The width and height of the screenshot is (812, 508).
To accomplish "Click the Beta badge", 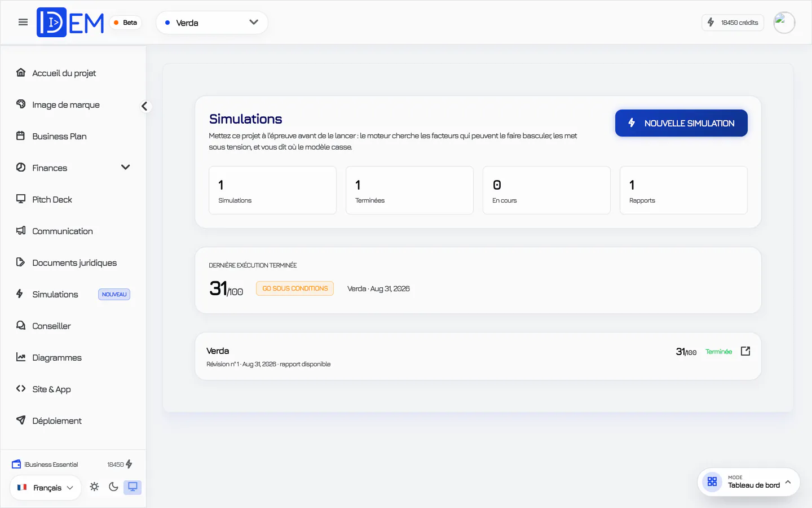I will point(126,23).
